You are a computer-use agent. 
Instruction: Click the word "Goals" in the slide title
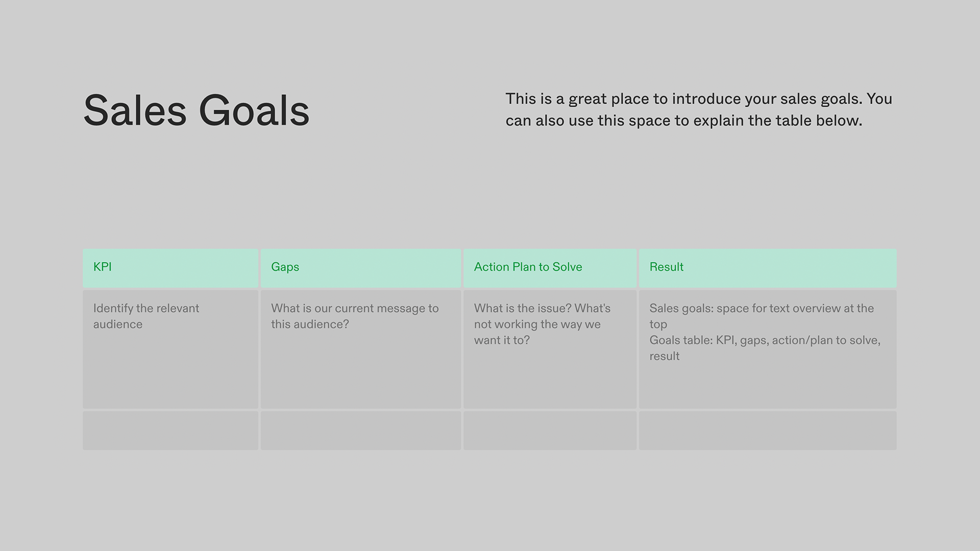254,111
